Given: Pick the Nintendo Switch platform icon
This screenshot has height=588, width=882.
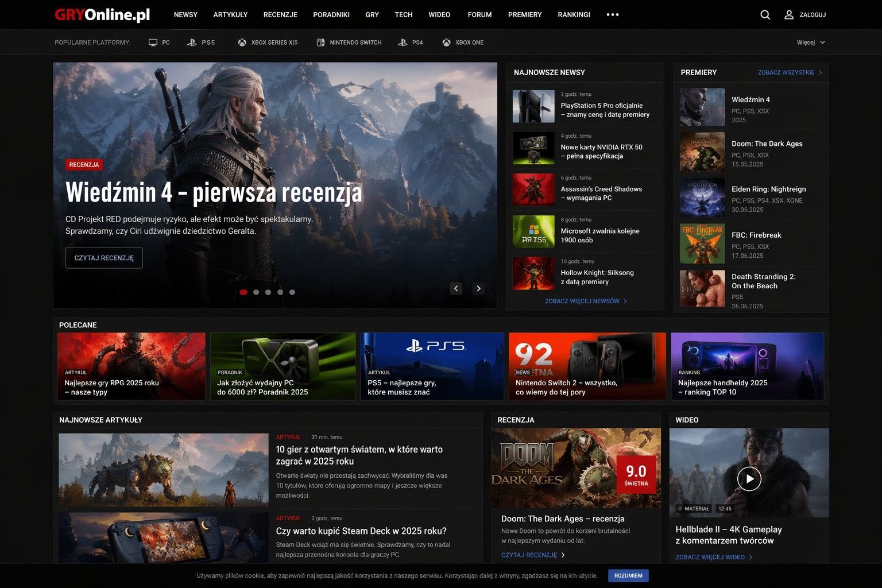Looking at the screenshot, I should coord(320,42).
